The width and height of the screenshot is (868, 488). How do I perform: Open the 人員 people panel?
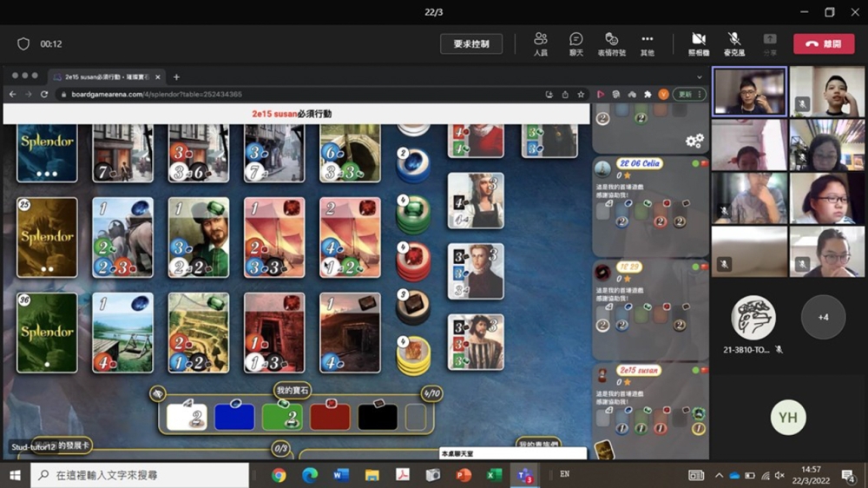tap(540, 43)
